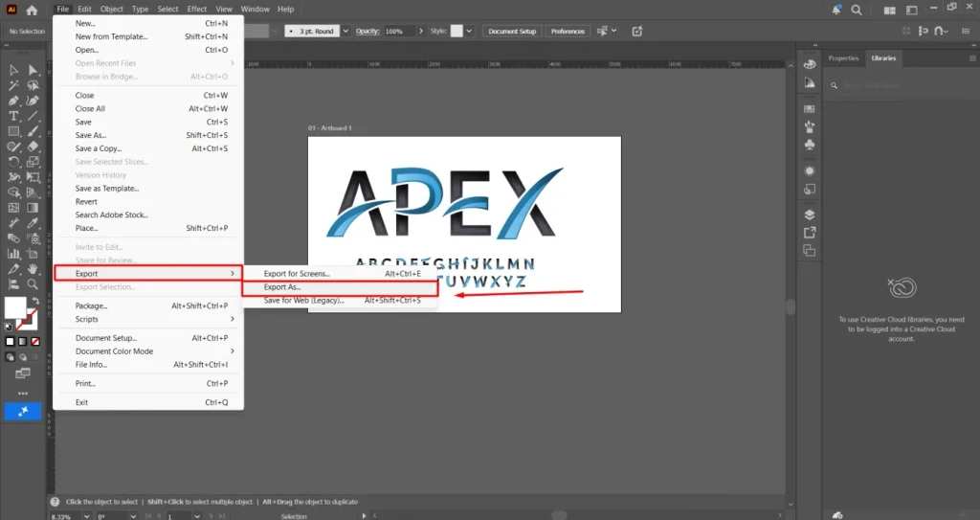The image size is (980, 520).
Task: Choose Save for Web (Legacy)...
Action: point(341,301)
